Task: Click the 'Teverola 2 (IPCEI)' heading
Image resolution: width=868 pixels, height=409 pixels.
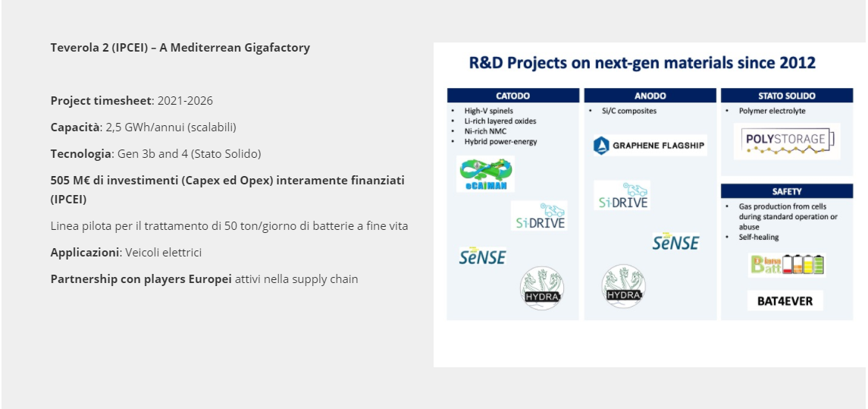Action: pyautogui.click(x=180, y=48)
